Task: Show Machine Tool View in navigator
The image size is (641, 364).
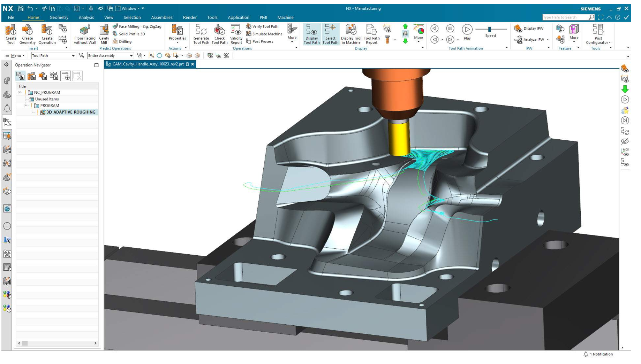Action: click(31, 76)
